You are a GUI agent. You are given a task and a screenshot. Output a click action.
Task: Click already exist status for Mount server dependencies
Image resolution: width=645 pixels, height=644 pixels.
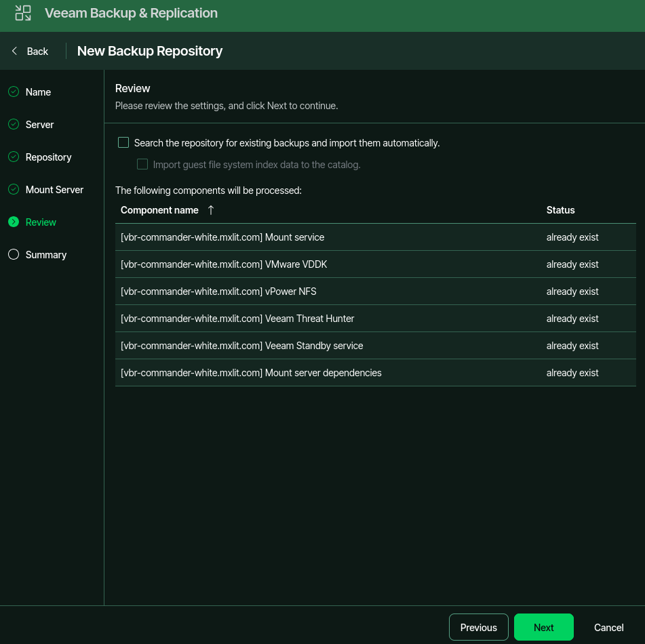point(572,373)
